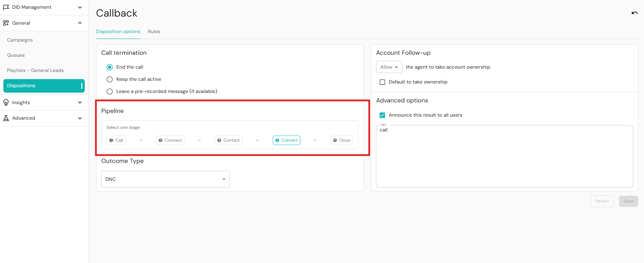Choose the Call pipeline stage
The width and height of the screenshot is (644, 263).
[116, 140]
